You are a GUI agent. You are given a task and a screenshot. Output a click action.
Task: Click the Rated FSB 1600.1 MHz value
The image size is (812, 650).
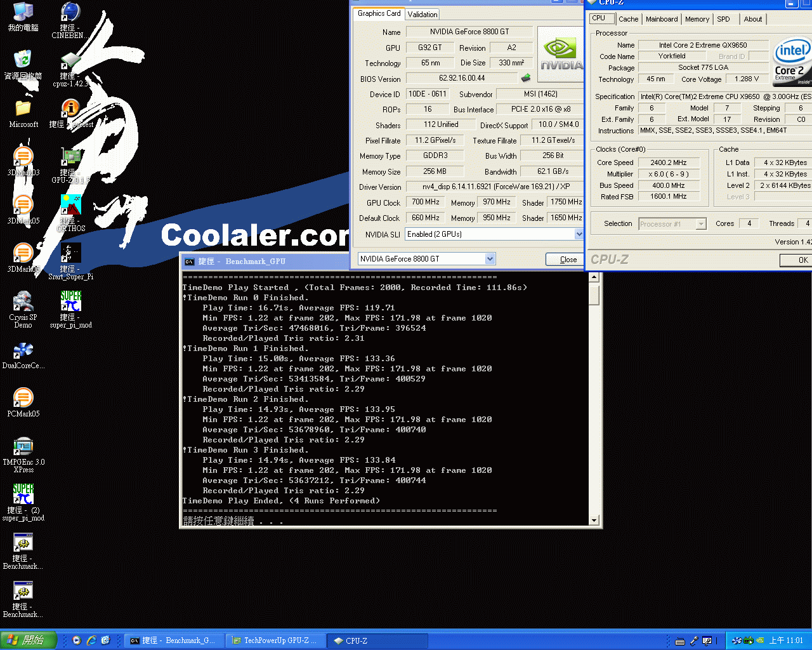click(x=668, y=197)
